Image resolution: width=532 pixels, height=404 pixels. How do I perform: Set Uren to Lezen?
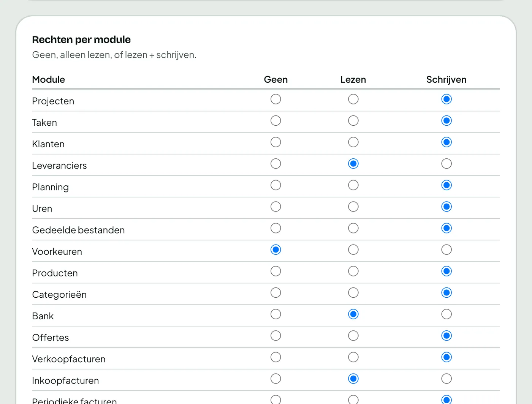pyautogui.click(x=353, y=207)
